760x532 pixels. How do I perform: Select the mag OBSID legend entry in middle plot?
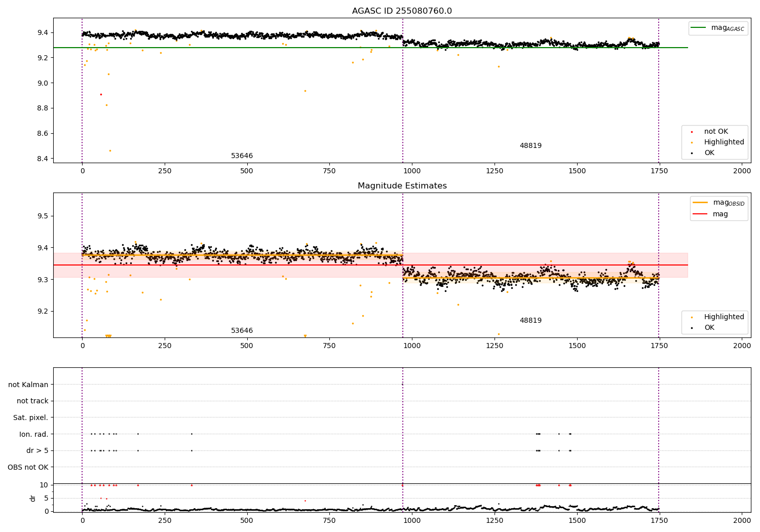point(720,203)
